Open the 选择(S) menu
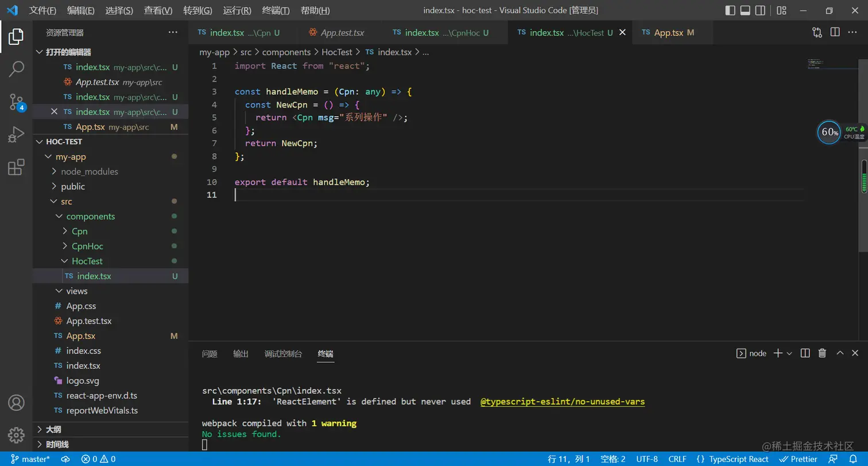The width and height of the screenshot is (868, 466). tap(119, 10)
